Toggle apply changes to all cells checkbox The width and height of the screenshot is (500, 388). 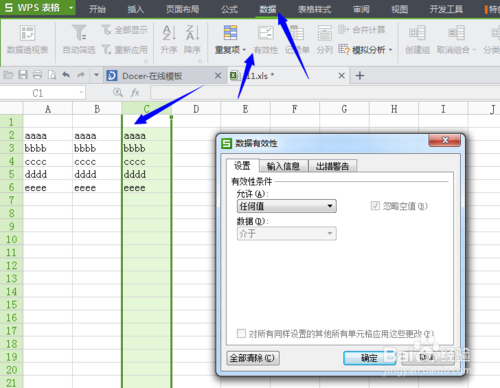click(241, 333)
